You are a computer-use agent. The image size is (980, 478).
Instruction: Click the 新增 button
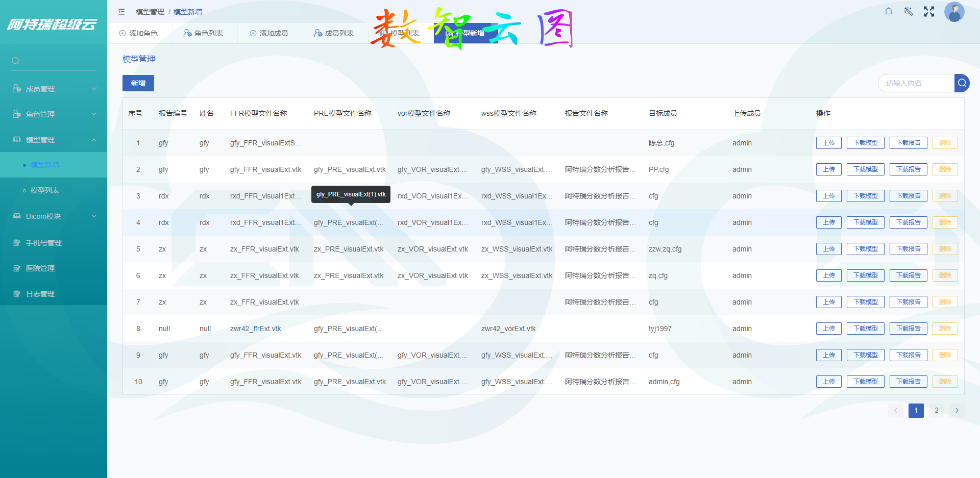138,83
